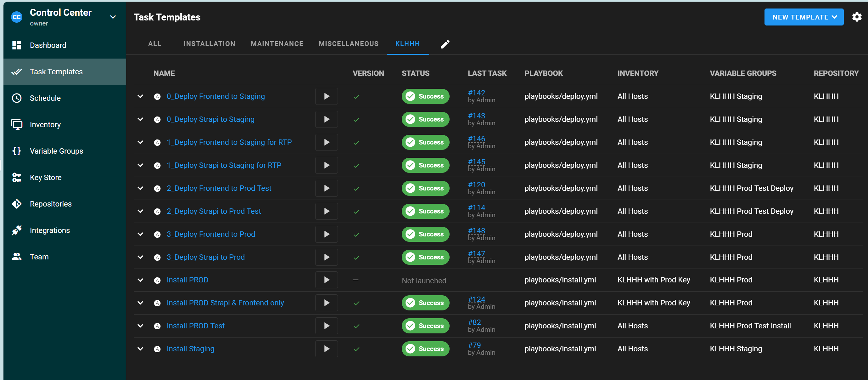Expand row 3_Deploy Strapi to Prod
Viewport: 868px width, 380px height.
pyautogui.click(x=141, y=257)
